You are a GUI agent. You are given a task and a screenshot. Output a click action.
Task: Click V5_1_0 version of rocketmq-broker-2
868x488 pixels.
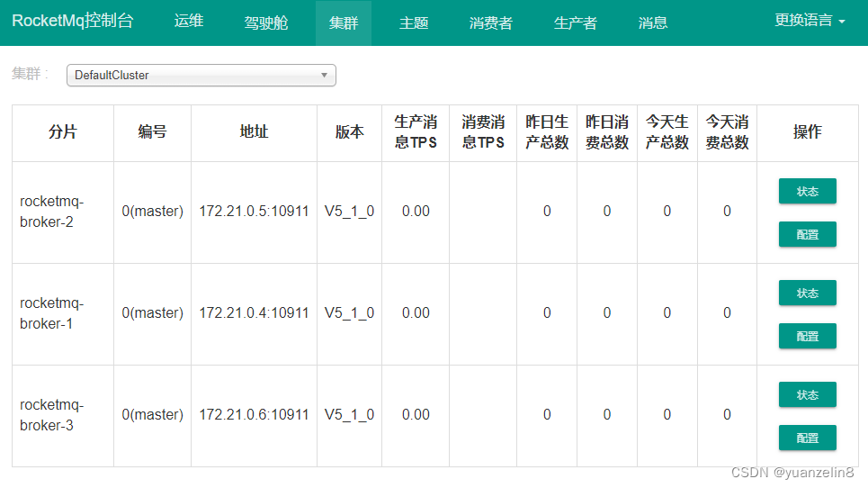pyautogui.click(x=349, y=212)
